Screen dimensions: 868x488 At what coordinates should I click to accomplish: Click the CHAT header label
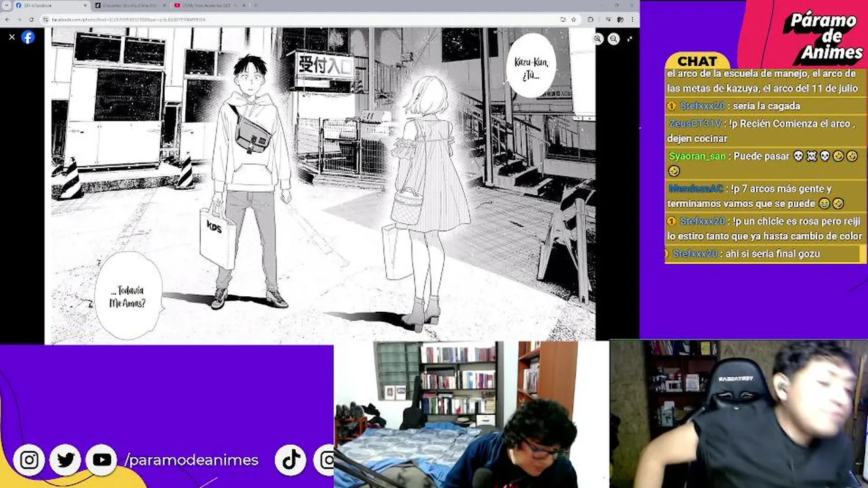[x=697, y=61]
